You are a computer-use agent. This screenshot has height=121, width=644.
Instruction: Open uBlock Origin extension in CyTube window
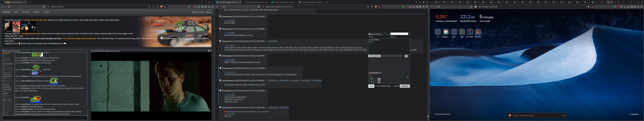192,7
